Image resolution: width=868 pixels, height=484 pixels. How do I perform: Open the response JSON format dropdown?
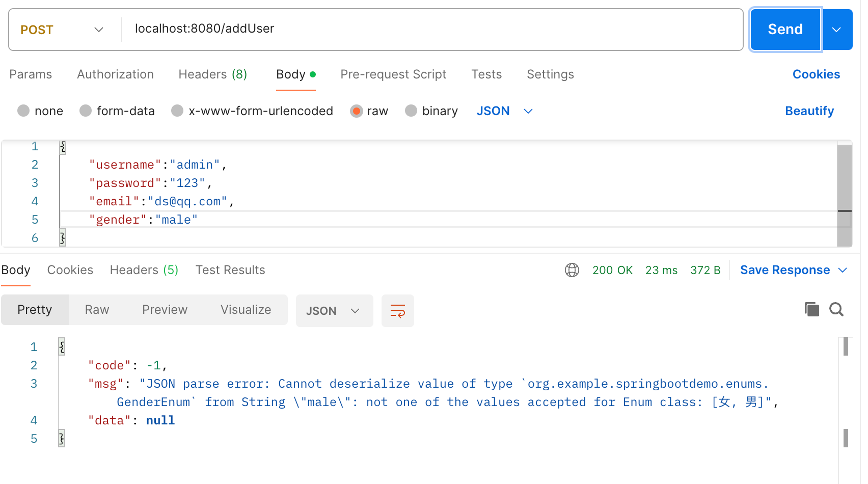click(334, 311)
